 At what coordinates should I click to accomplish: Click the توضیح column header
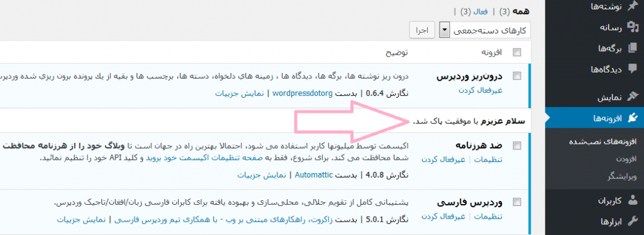click(396, 53)
